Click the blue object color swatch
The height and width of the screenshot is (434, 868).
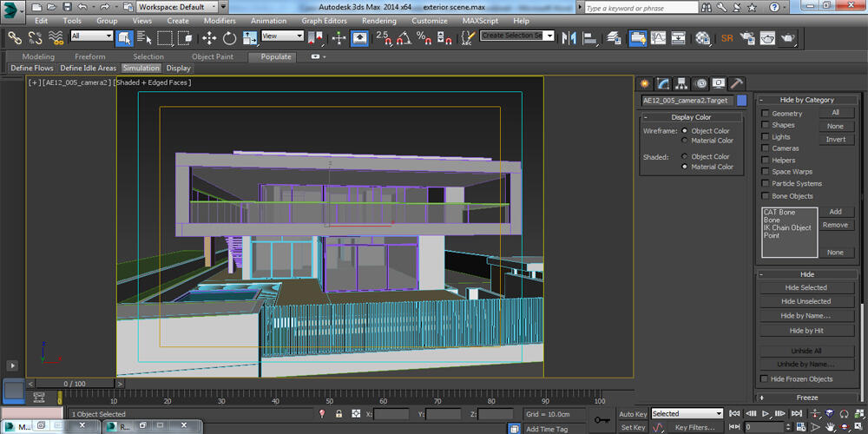(x=741, y=101)
